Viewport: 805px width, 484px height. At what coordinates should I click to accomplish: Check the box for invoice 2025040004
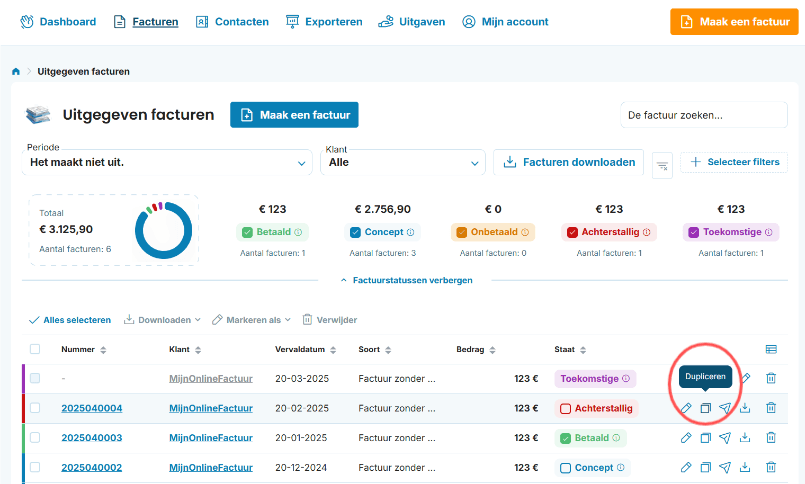tap(35, 408)
